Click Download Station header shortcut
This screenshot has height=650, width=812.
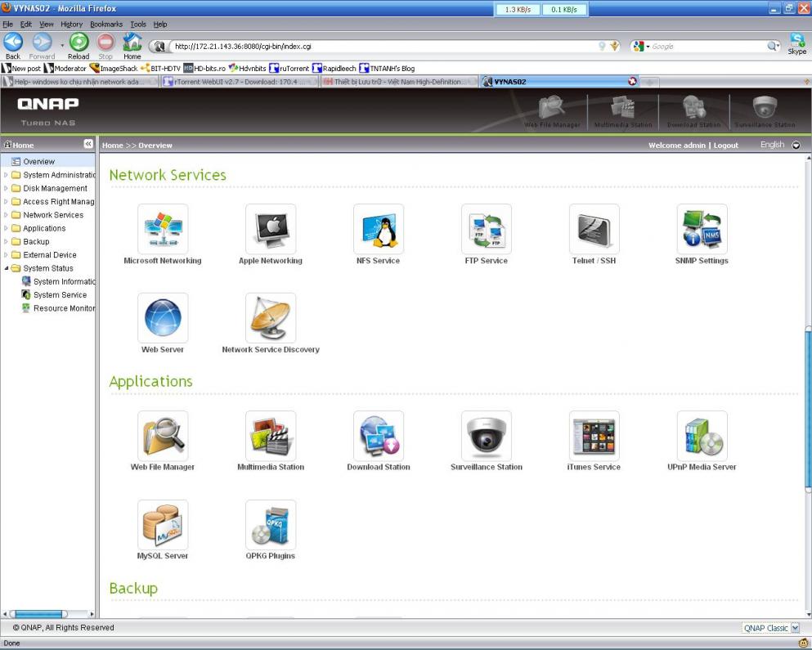[694, 111]
